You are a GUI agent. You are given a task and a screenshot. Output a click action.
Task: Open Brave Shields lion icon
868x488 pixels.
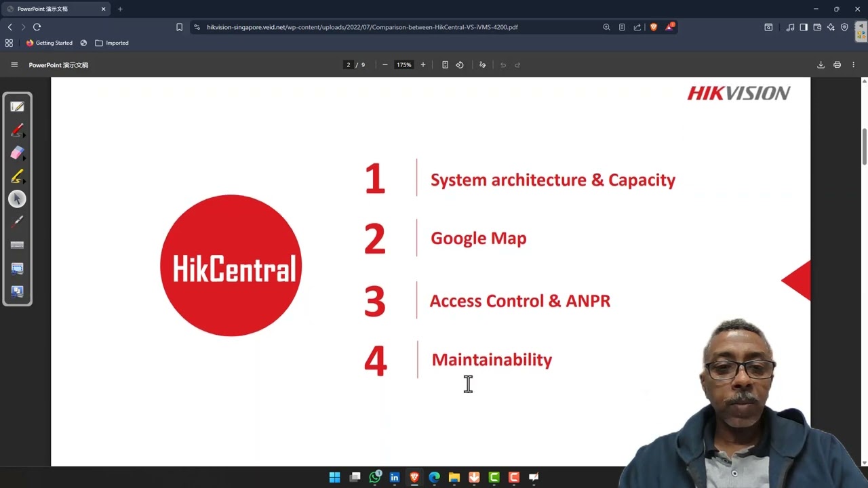pos(654,27)
